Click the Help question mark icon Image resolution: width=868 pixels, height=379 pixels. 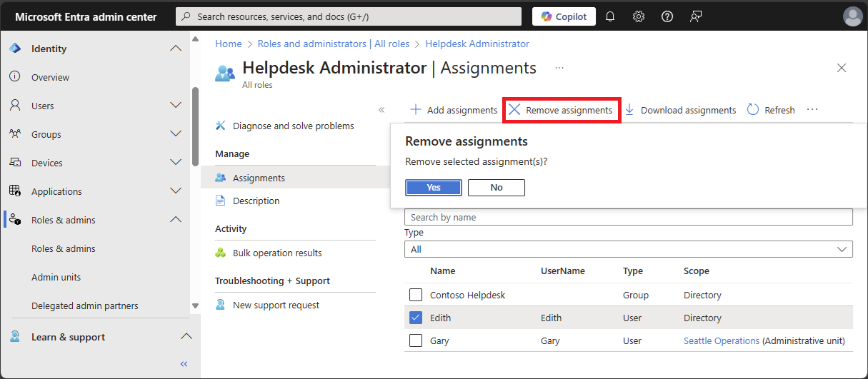667,16
